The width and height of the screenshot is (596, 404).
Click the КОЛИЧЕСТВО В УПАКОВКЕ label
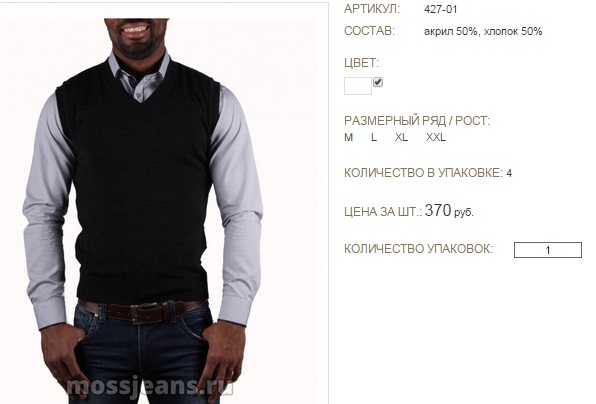[423, 173]
